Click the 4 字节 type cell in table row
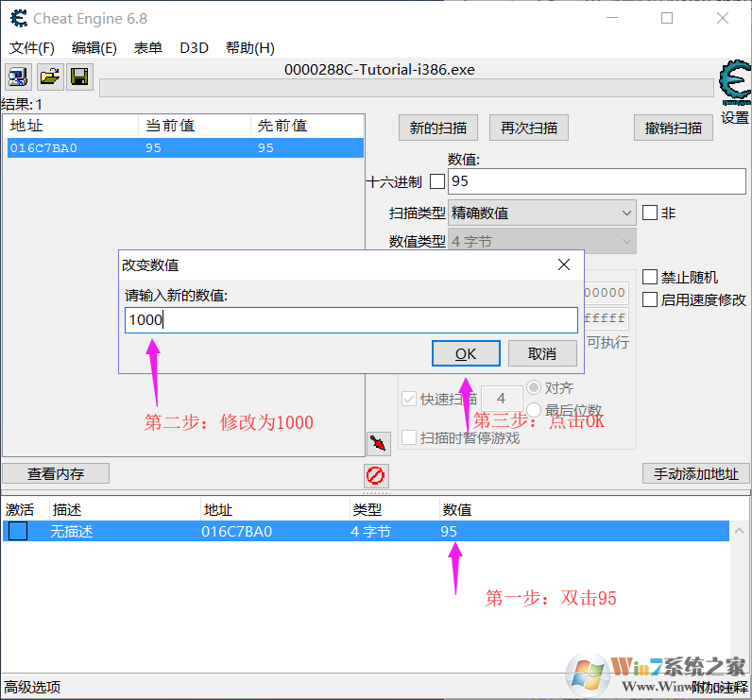The image size is (752, 700). click(370, 531)
